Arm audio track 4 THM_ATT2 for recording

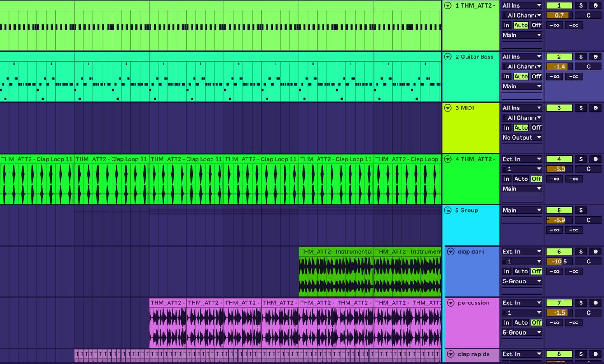595,159
